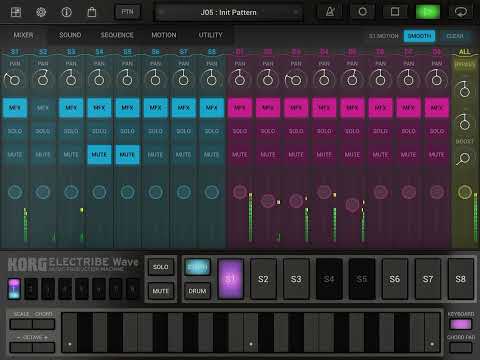Enable MFX on channel S2
The width and height of the screenshot is (480, 360).
tap(43, 108)
